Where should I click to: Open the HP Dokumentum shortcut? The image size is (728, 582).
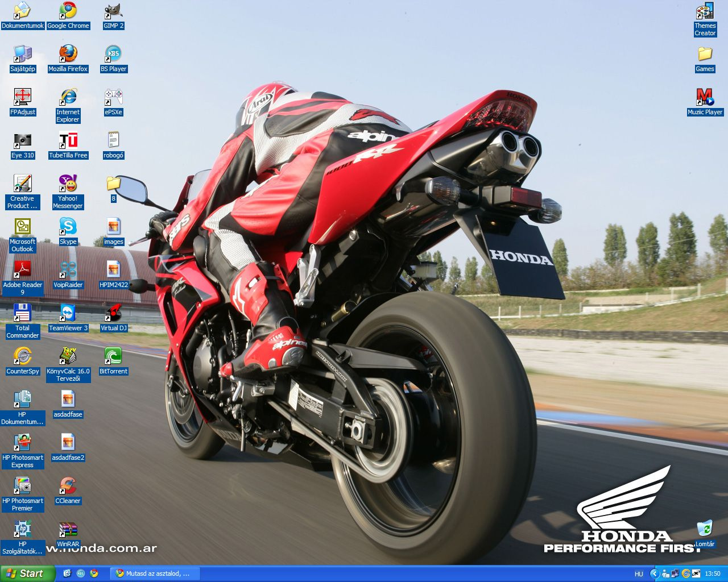(x=22, y=408)
